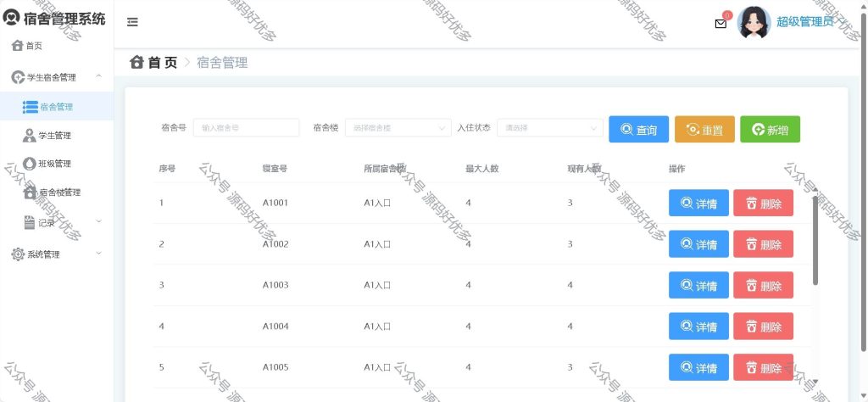Click the blue 查询 search button
The height and width of the screenshot is (402, 868).
[639, 130]
